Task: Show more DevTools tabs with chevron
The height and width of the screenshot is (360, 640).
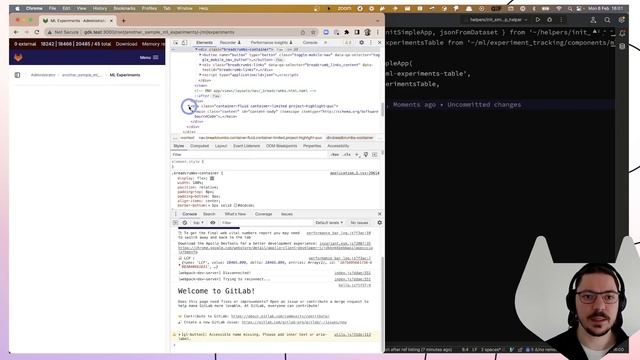Action: click(x=325, y=42)
